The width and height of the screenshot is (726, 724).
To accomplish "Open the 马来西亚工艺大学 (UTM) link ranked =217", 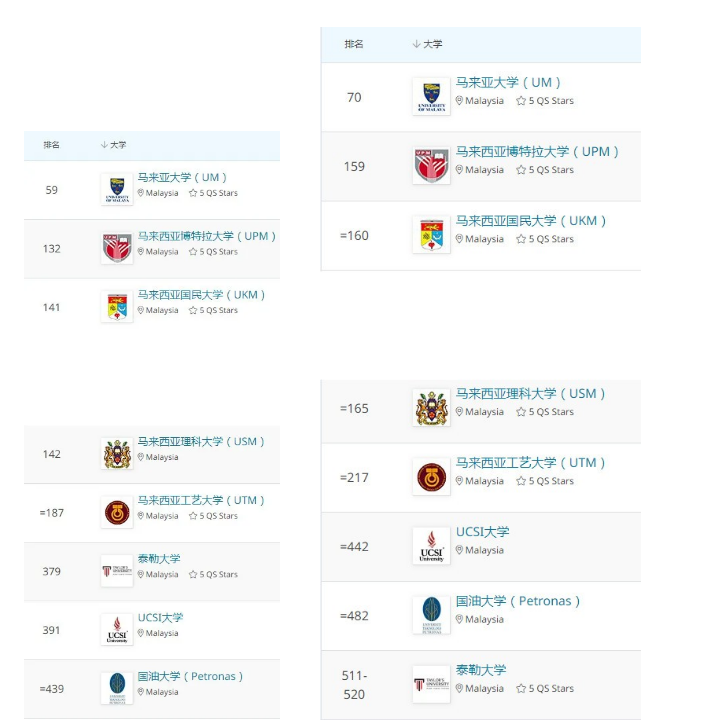I will 531,463.
